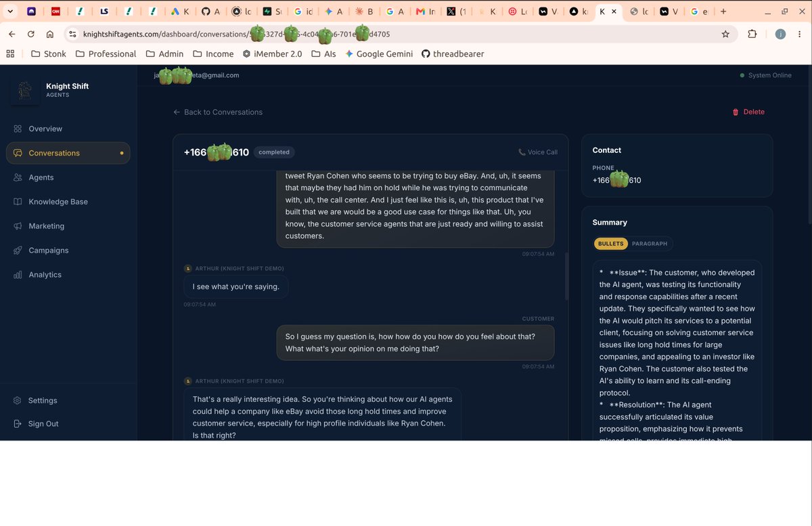The height and width of the screenshot is (526, 812).
Task: Click the conversation header phone number
Action: (x=217, y=152)
